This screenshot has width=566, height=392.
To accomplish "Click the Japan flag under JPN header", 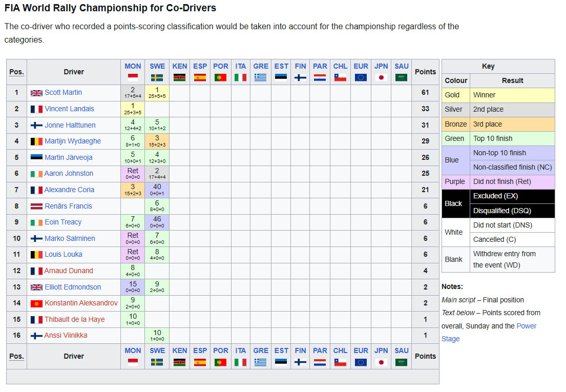I will click(381, 77).
